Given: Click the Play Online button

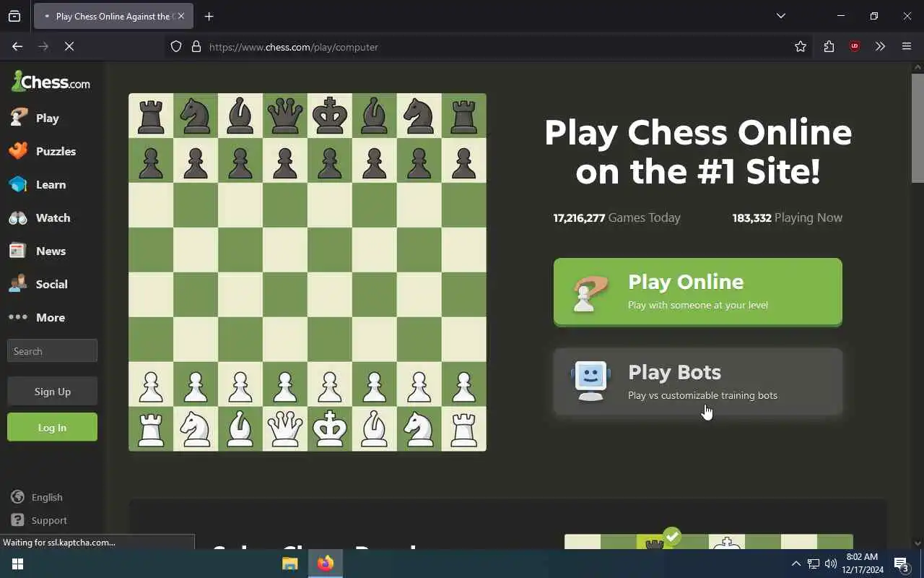Looking at the screenshot, I should (x=697, y=292).
